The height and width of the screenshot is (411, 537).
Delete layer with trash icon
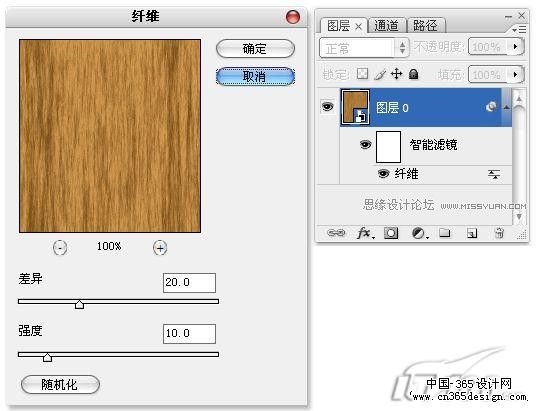pyautogui.click(x=499, y=233)
